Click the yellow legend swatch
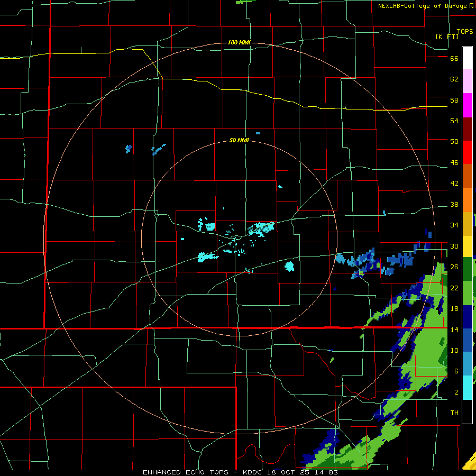Image resolution: width=476 pixels, height=476 pixels. (x=467, y=246)
